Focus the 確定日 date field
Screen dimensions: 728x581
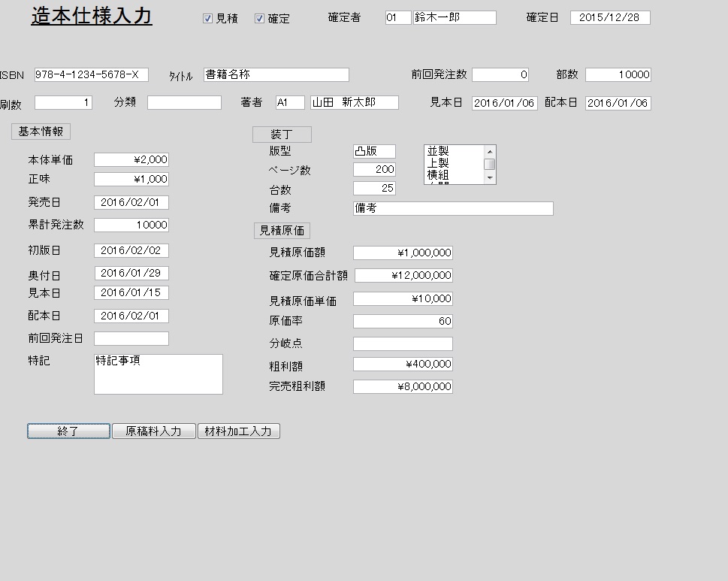coord(609,18)
